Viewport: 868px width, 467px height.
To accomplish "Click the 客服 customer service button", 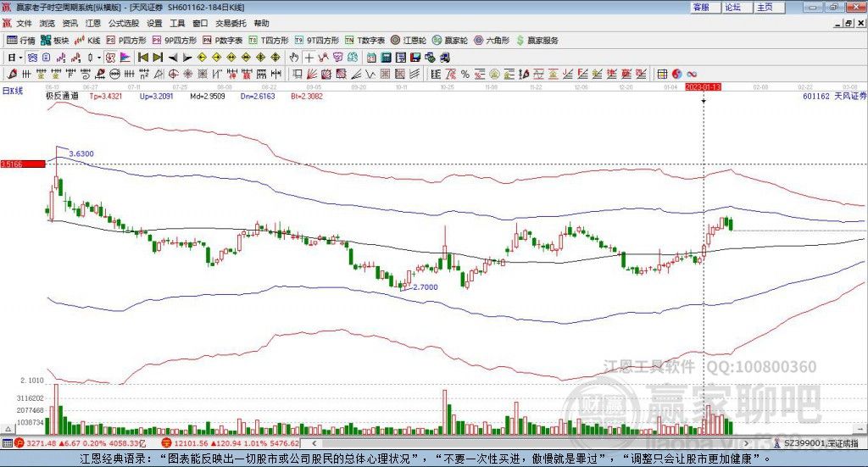I will coord(702,7).
